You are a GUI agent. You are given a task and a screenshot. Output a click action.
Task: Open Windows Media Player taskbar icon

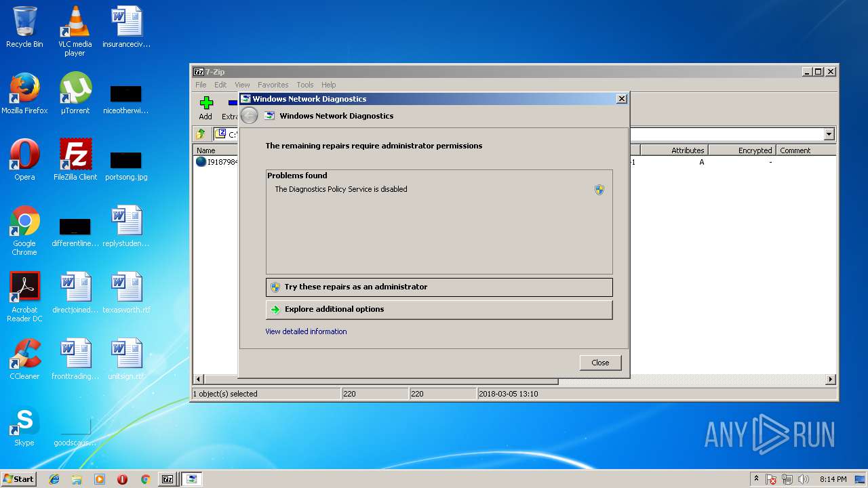[x=100, y=479]
